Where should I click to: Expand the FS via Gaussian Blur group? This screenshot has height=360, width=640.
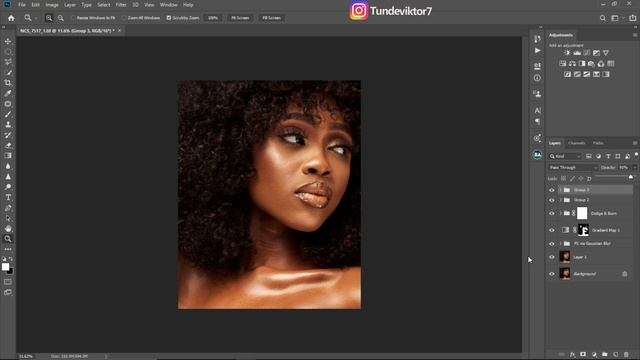(560, 244)
